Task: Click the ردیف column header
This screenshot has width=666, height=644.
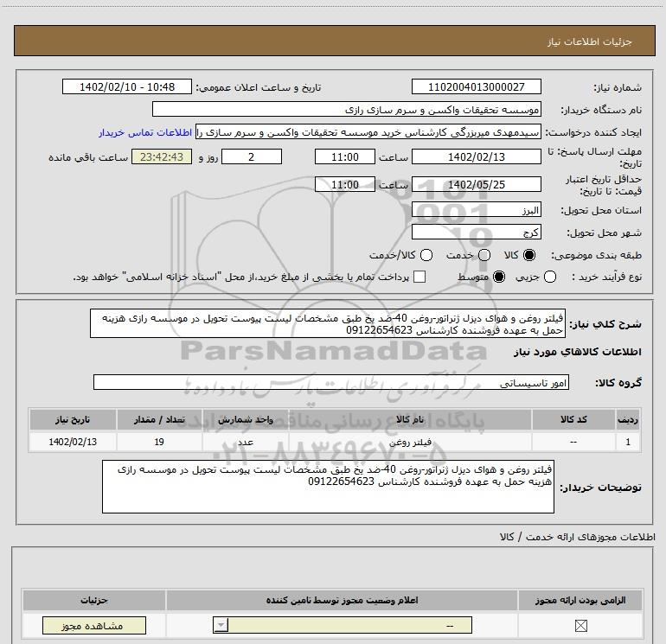Action: pos(628,419)
